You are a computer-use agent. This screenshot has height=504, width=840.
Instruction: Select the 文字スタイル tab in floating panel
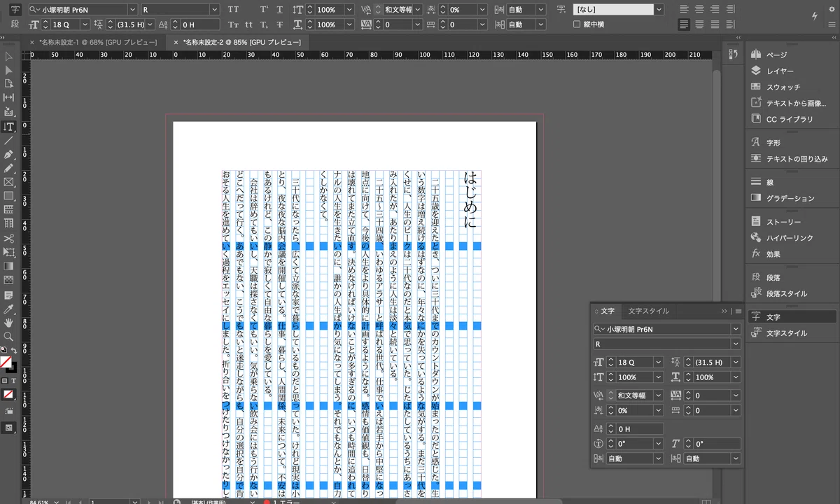(648, 311)
